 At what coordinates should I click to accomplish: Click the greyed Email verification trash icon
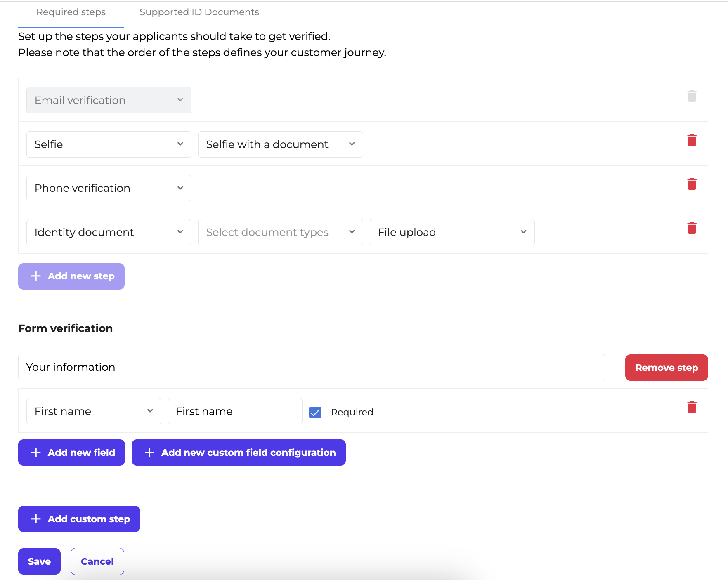[x=692, y=96]
